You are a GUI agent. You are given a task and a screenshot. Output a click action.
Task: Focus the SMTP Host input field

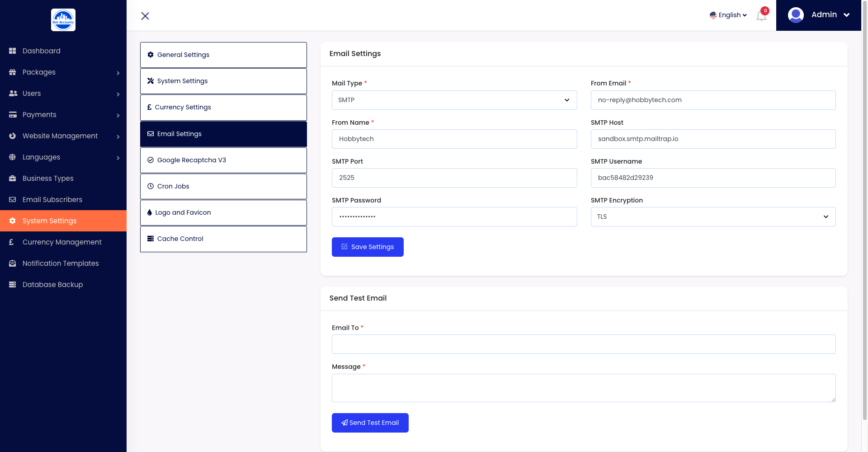click(x=712, y=139)
